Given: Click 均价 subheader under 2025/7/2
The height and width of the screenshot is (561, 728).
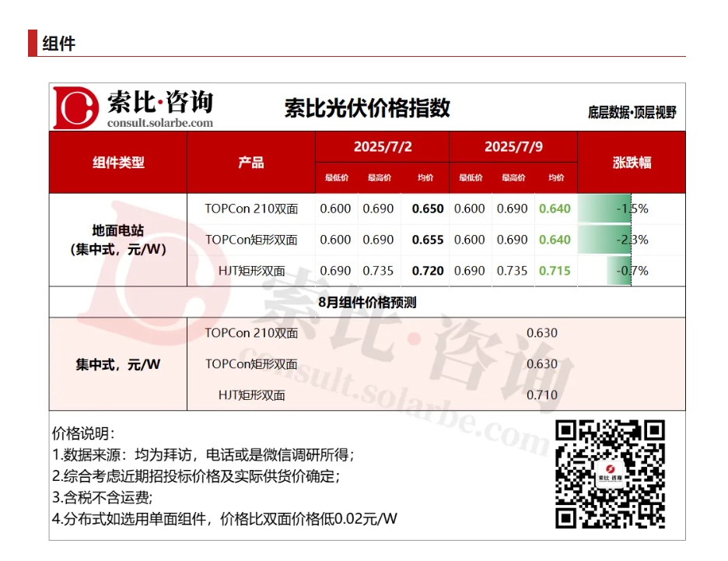Looking at the screenshot, I should click(x=425, y=177).
